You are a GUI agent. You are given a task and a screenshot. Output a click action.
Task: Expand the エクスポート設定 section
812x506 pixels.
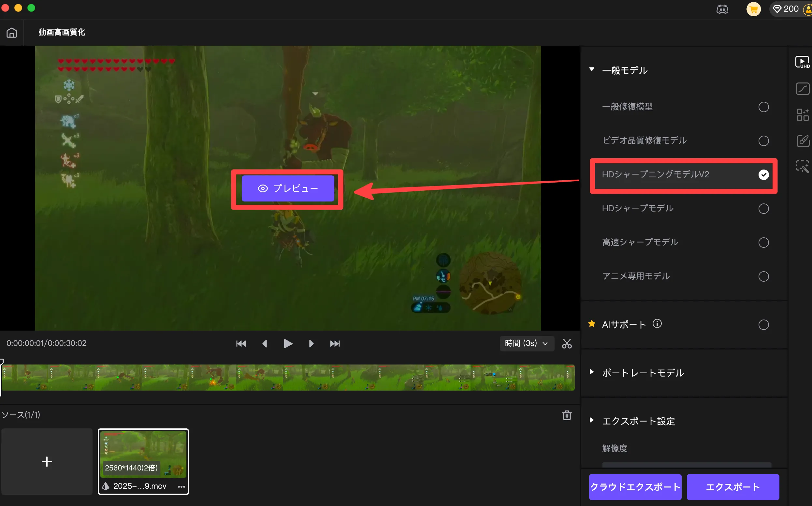[x=591, y=420]
